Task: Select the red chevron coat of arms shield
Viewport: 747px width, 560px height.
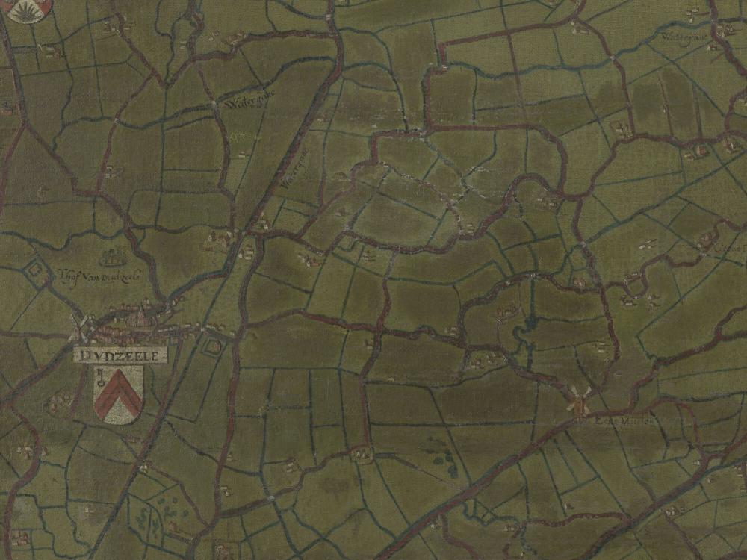Action: click(118, 395)
